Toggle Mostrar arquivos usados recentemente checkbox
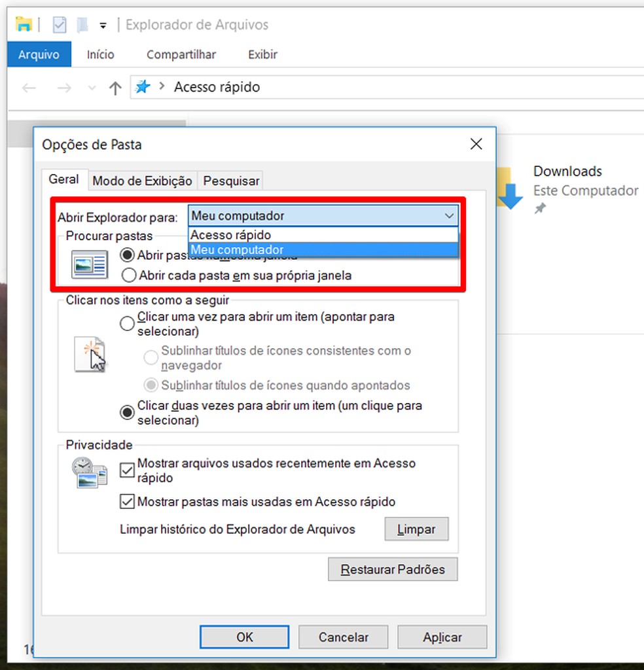This screenshot has height=670, width=644. 127,470
